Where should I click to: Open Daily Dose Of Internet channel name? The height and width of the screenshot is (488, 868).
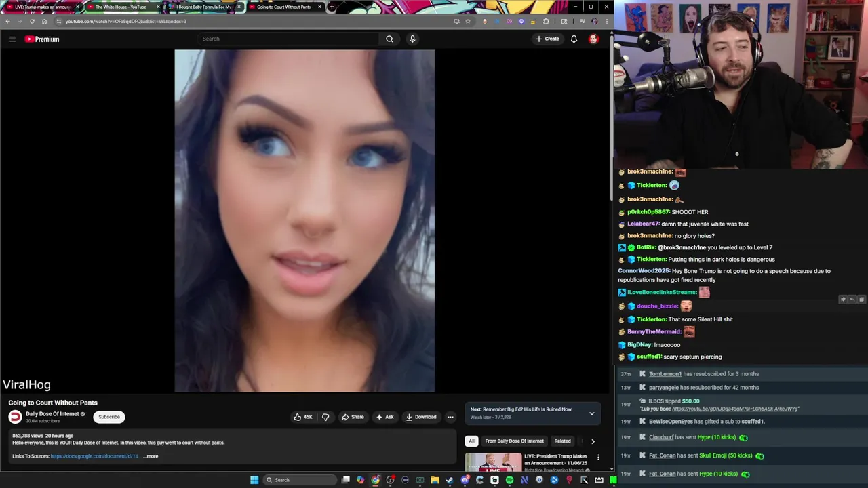52,414
